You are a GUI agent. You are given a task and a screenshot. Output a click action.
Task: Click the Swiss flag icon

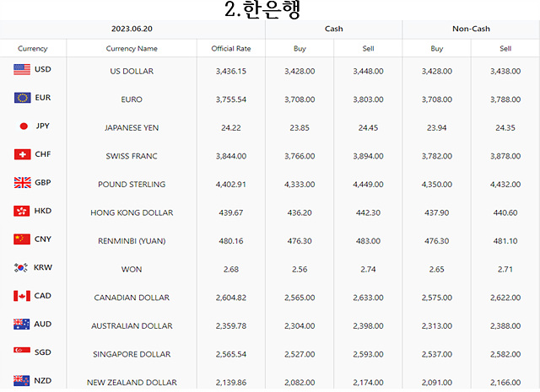point(23,154)
